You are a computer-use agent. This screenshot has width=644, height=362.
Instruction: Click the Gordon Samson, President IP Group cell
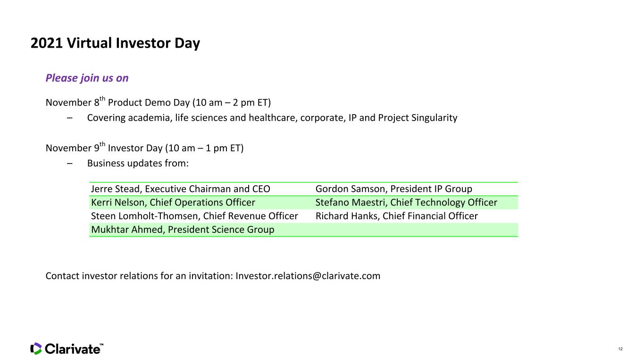(416, 189)
